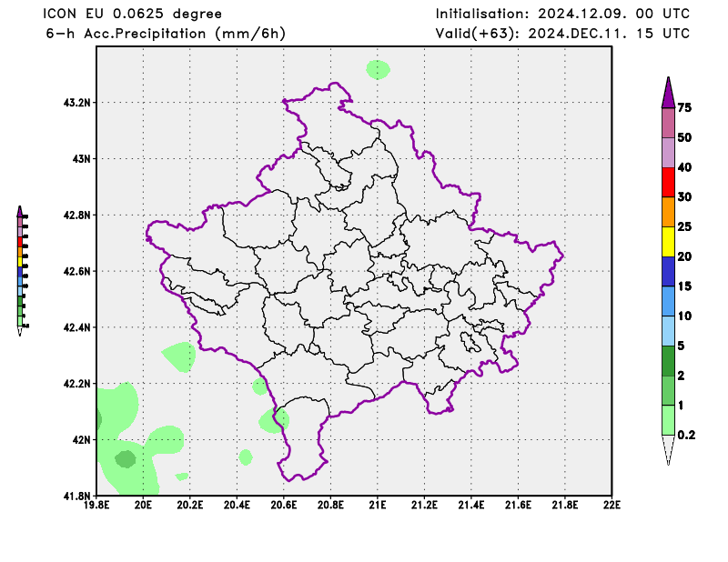Click the "6-h Acc.Precipitation (mm/6h)" subtitle
The width and height of the screenshot is (728, 562).
(166, 34)
